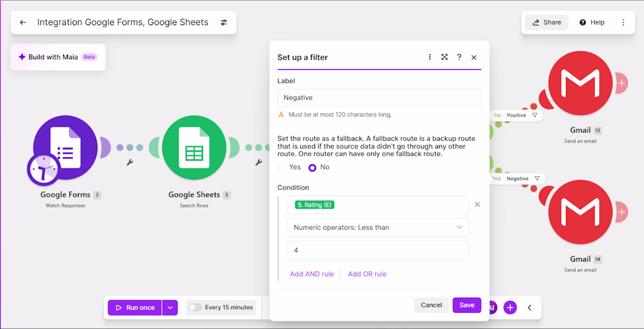Open the Numeric operators: Less than dropdown
Screen dimensions: 644x329
coord(378,228)
